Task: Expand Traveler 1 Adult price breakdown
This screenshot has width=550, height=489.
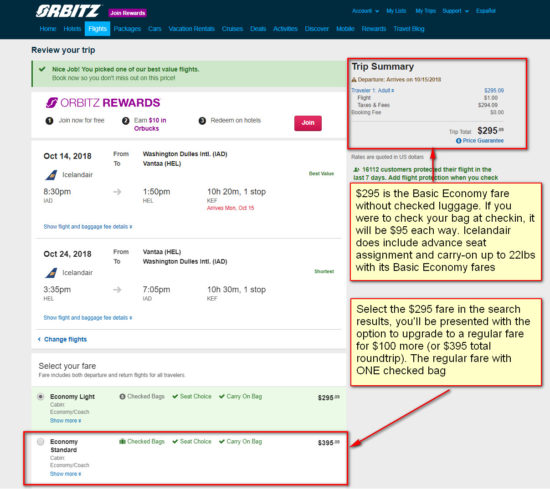Action: point(373,91)
